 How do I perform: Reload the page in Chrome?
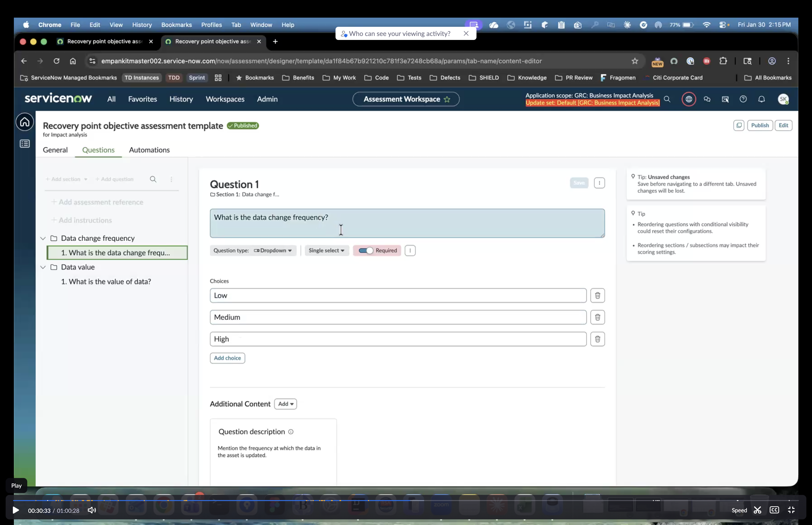57,61
